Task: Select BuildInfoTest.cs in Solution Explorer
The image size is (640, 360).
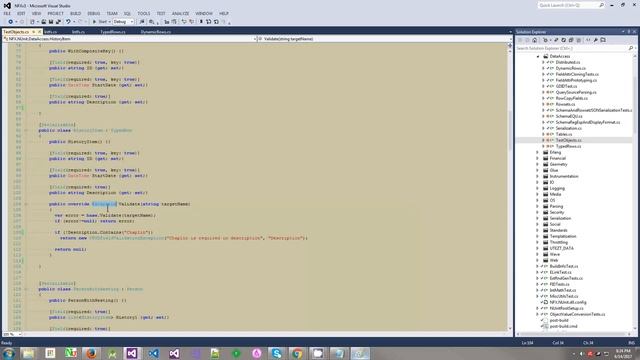Action: tap(564, 266)
